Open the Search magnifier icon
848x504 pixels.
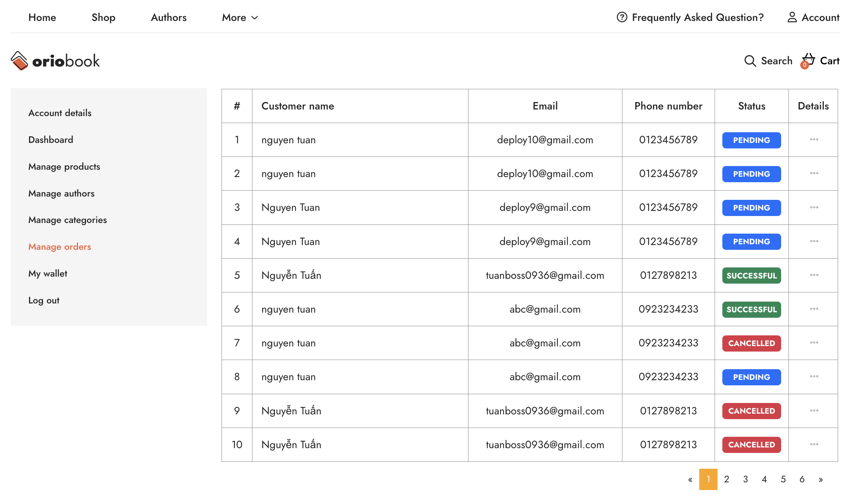coord(750,61)
